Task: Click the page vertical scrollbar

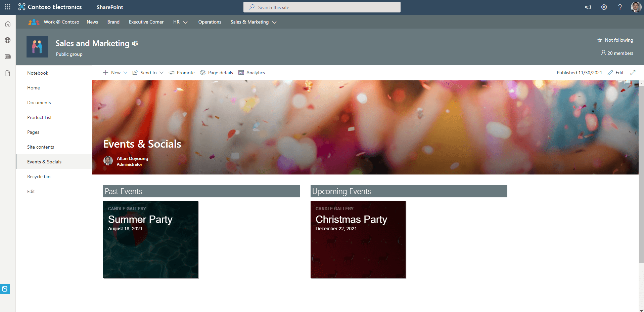Action: pyautogui.click(x=641, y=175)
